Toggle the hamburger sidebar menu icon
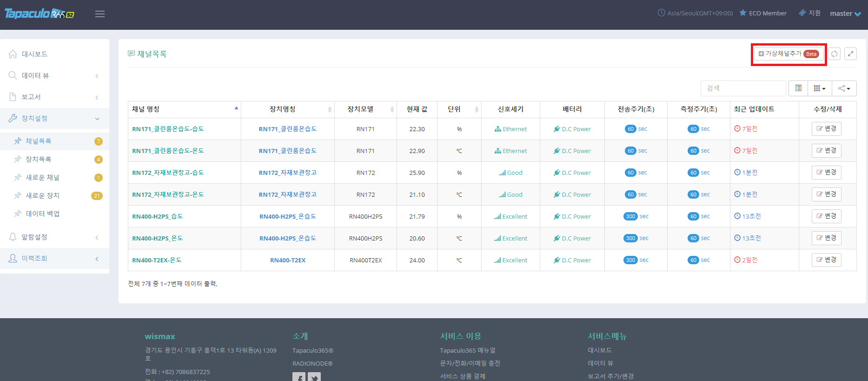This screenshot has height=381, width=868. [x=99, y=14]
